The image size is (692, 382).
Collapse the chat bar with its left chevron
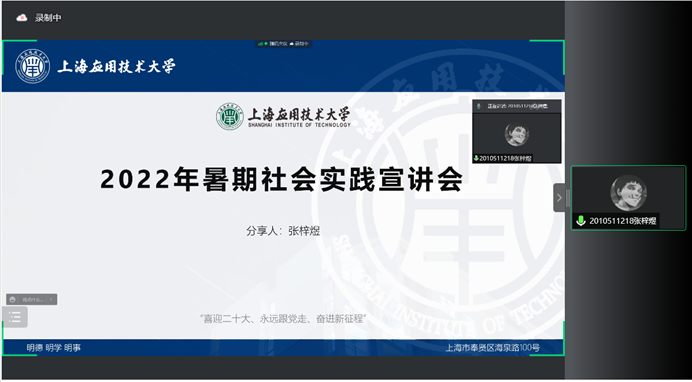point(51,300)
